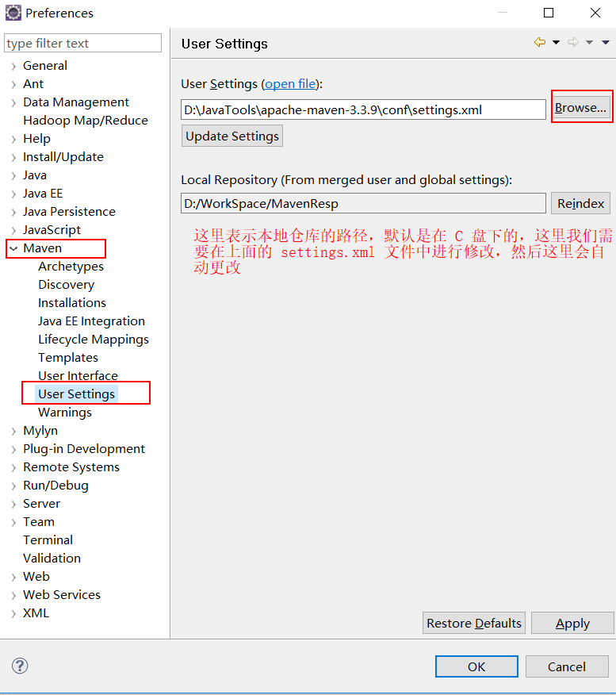This screenshot has height=695, width=616.
Task: Open Discovery under Maven
Action: [66, 285]
